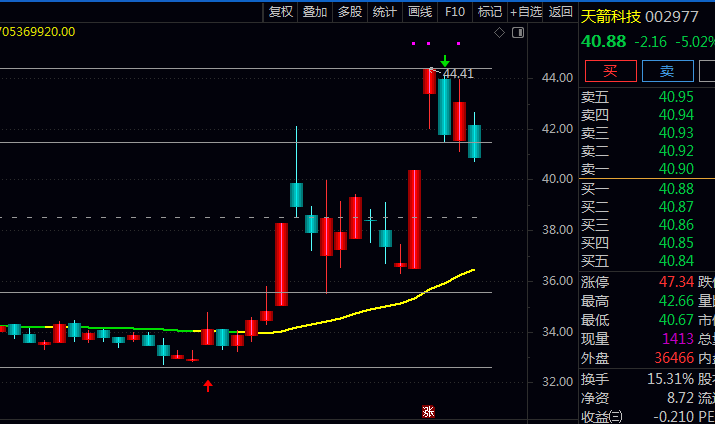The height and width of the screenshot is (424, 715).
Task: Click the 44.41 high price label
Action: [x=458, y=73]
